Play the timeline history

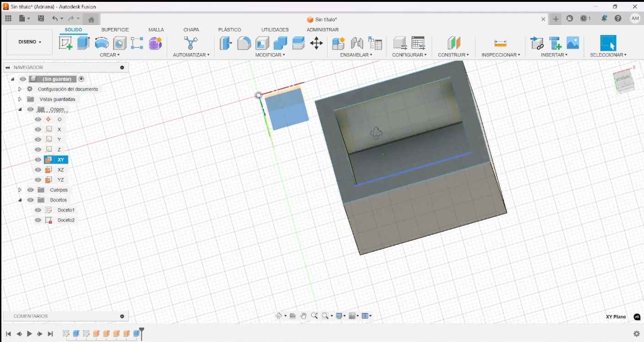[29, 334]
